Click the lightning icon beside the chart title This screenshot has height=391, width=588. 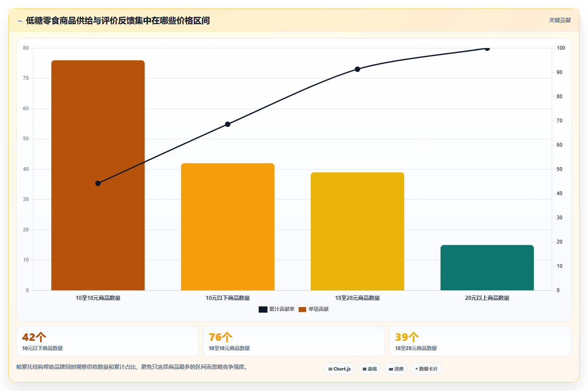tap(20, 21)
